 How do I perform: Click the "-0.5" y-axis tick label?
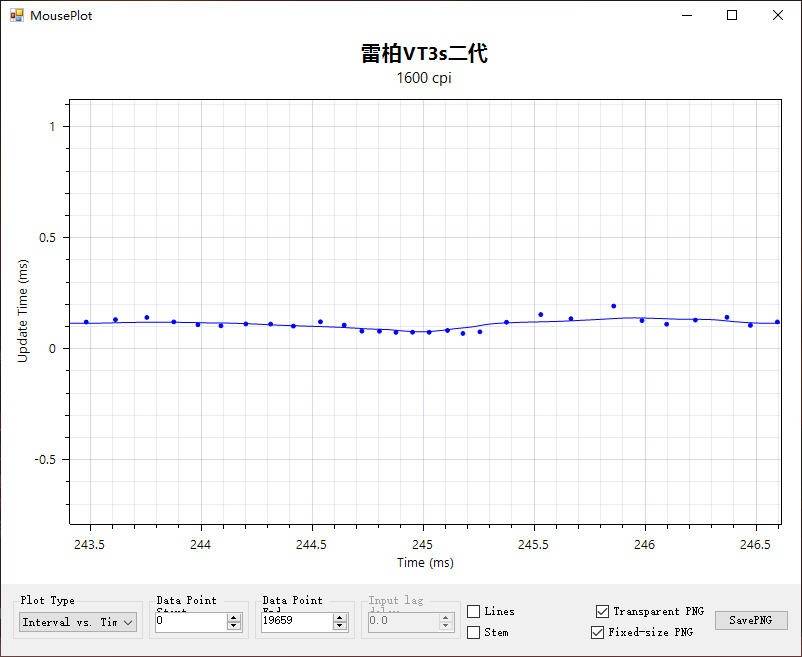pos(45,460)
